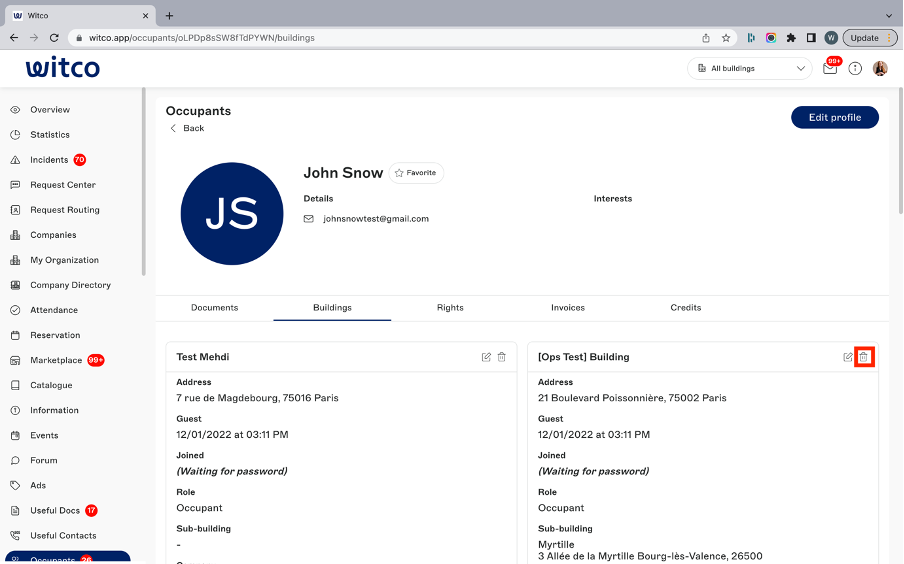
Task: Click the Request Routing icon
Action: [x=16, y=210]
